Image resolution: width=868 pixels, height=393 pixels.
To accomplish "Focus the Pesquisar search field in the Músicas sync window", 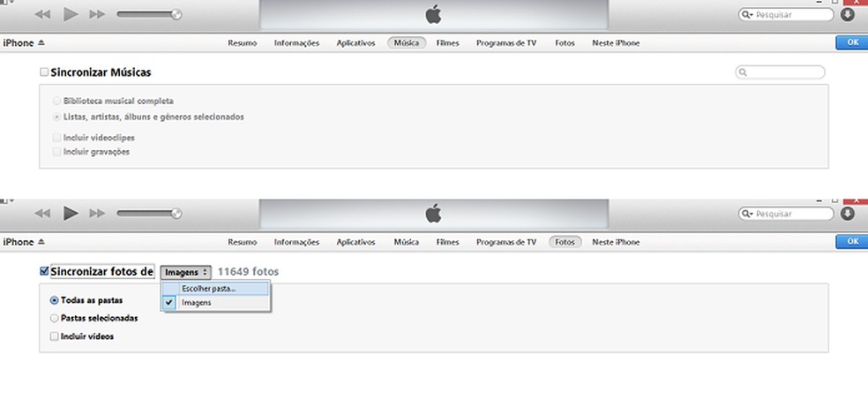I will click(x=786, y=15).
